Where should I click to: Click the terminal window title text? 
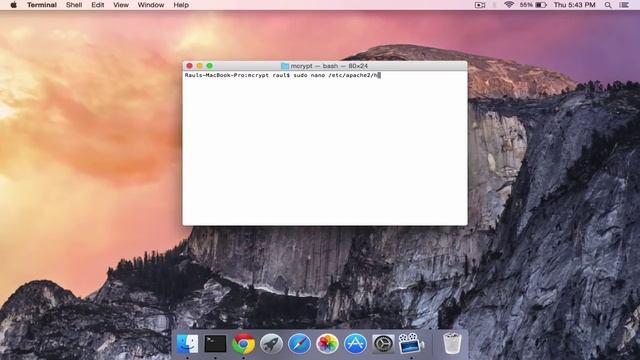pos(329,66)
